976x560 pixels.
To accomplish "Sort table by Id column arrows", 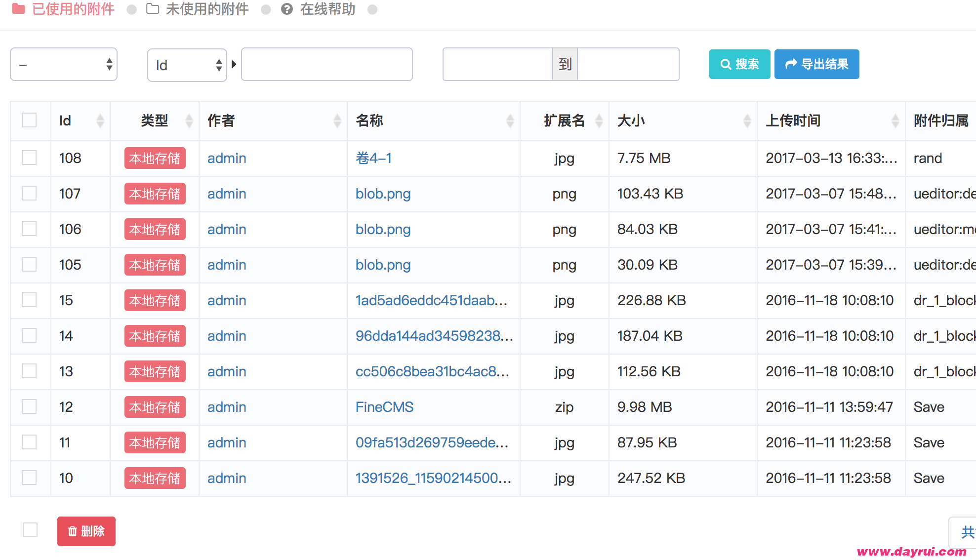I will [100, 121].
